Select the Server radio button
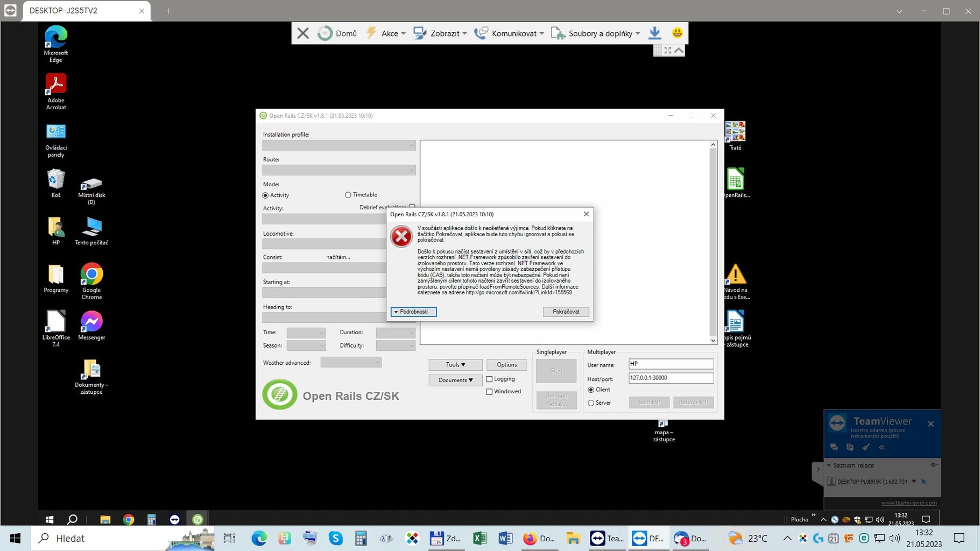Screen dimensions: 980x551 click(x=591, y=403)
